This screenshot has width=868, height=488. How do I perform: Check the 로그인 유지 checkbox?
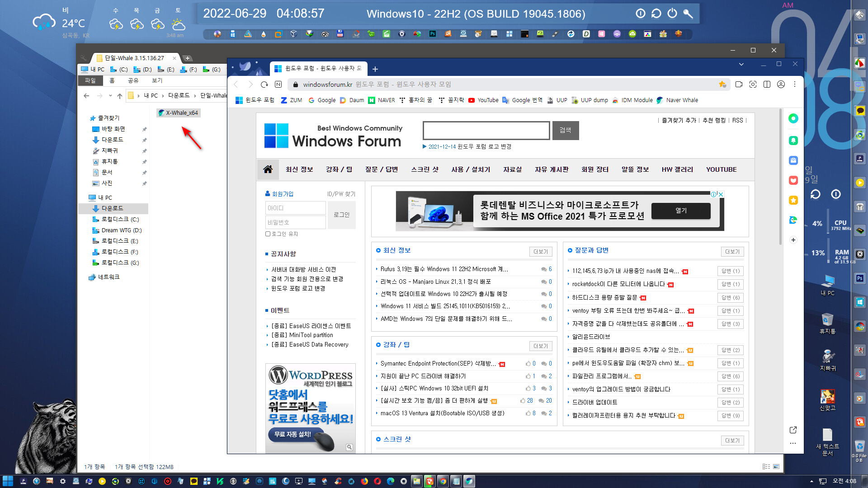point(268,234)
